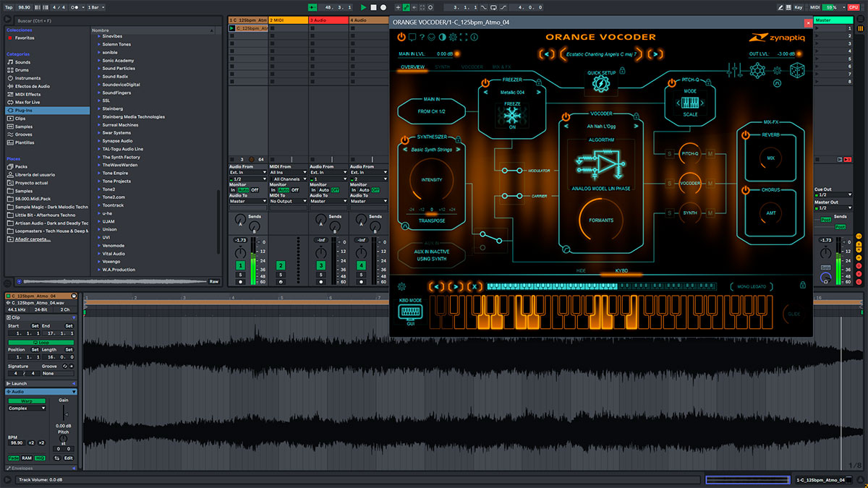Select previous plugin preset arrow
The image size is (868, 488).
pyautogui.click(x=548, y=53)
